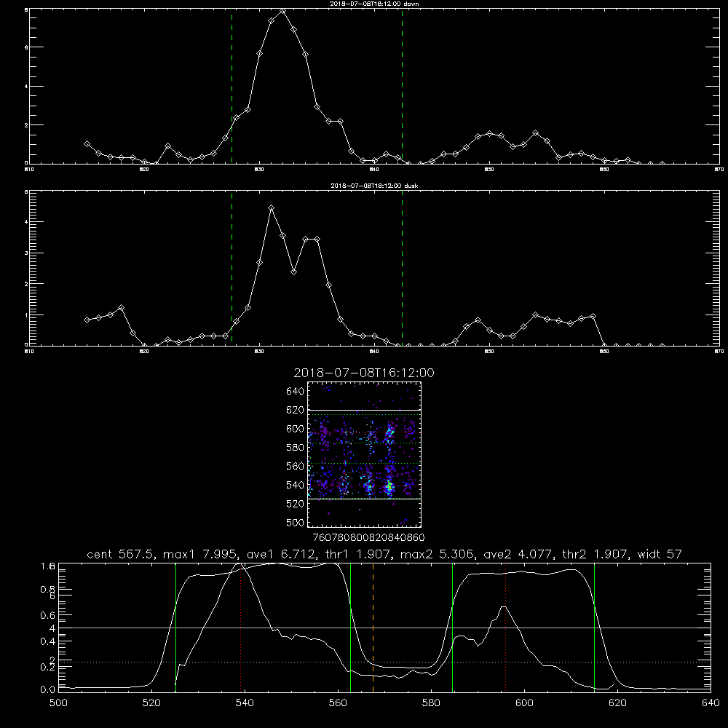The height and width of the screenshot is (728, 728).
Task: Select the tallest peak point in dusk plot
Action: [271, 208]
